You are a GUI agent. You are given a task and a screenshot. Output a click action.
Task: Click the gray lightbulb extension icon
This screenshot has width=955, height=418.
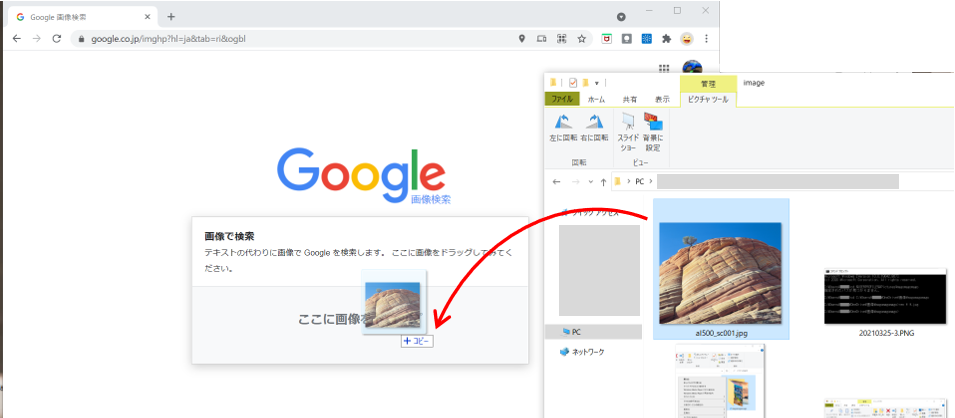tap(626, 38)
